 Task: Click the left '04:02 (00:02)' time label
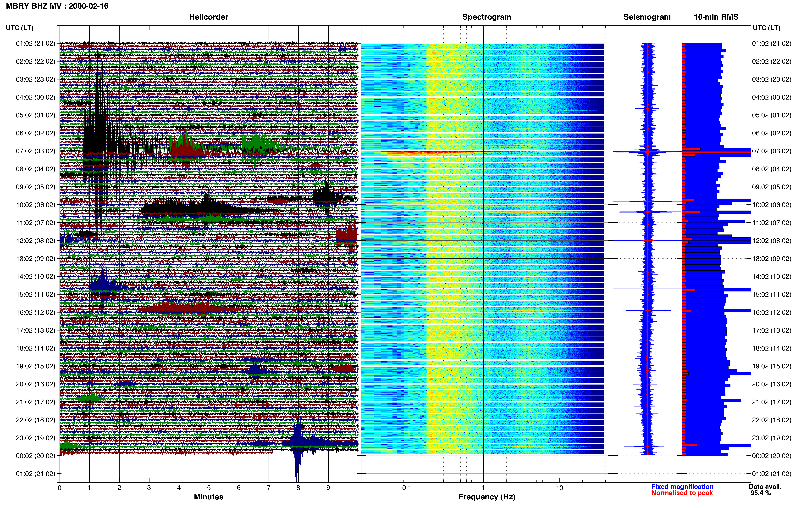[x=36, y=97]
